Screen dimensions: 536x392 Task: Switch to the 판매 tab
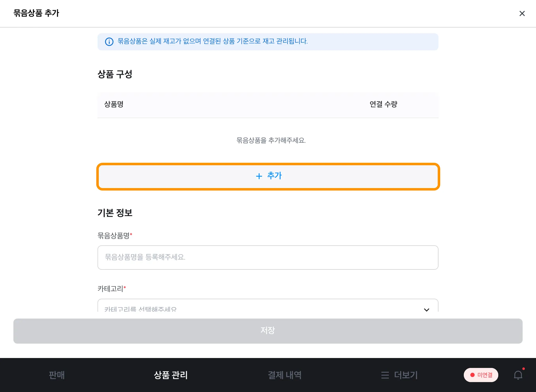[x=57, y=375]
